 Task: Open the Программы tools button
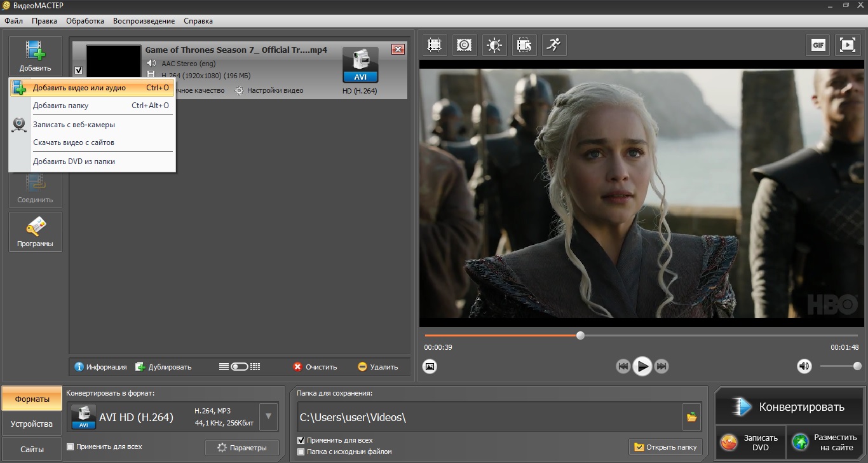point(36,232)
